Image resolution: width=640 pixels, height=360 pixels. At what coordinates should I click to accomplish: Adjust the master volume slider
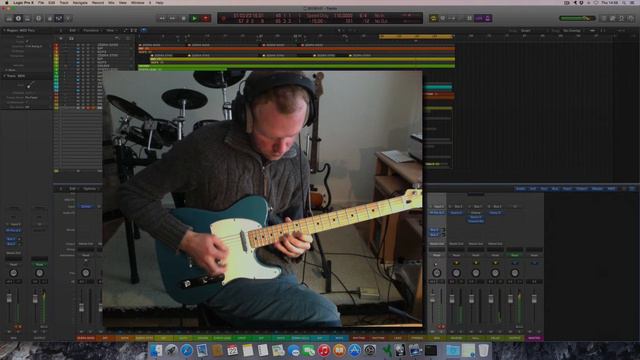pos(577,18)
